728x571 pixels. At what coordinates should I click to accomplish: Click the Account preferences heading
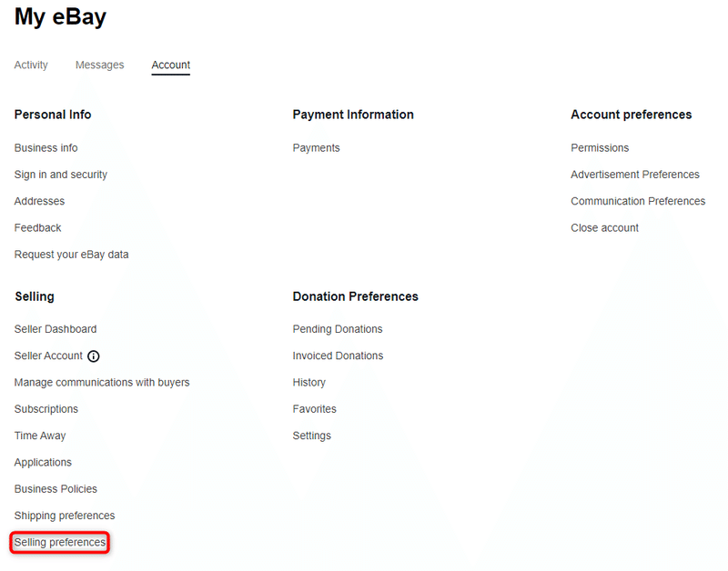coord(632,115)
